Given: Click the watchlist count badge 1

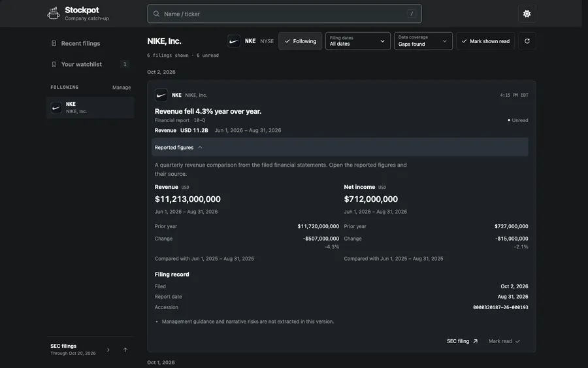Looking at the screenshot, I should [x=125, y=64].
